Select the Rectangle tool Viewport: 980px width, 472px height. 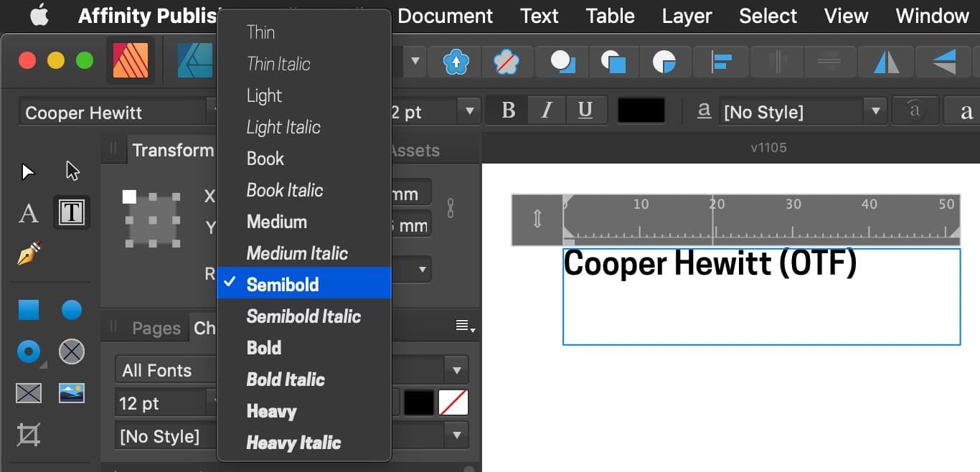pyautogui.click(x=29, y=310)
